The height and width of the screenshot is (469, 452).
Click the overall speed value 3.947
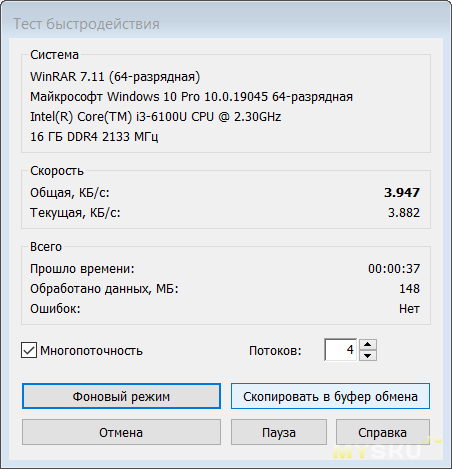pos(402,193)
